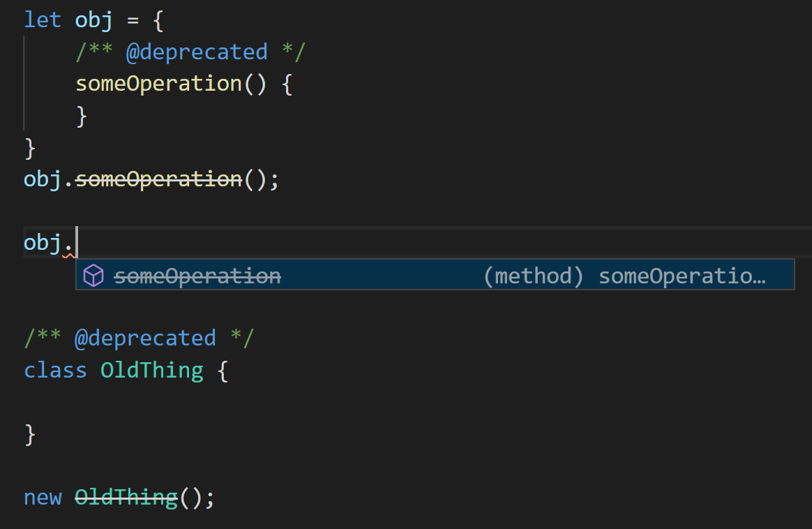
Task: Click the strikethrough someOperation call on obj
Action: tap(157, 179)
